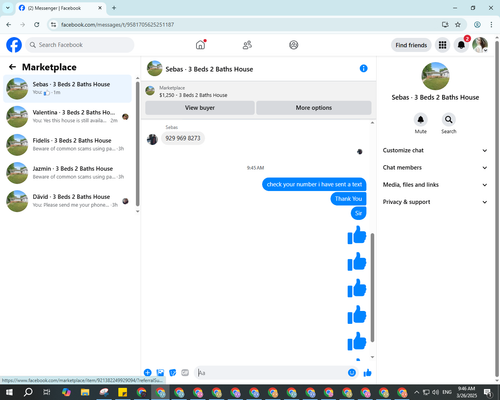Send a thumbs-up like from composer
Screen dimensions: 500x400
[367, 373]
